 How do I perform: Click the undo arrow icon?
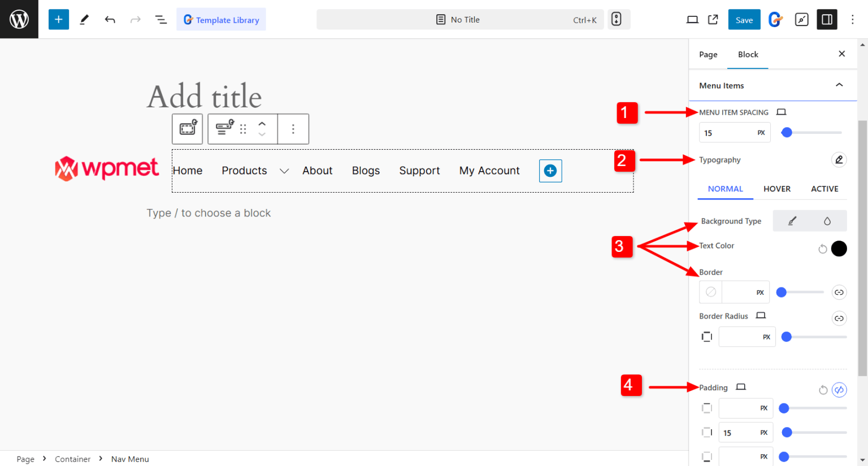pos(110,20)
